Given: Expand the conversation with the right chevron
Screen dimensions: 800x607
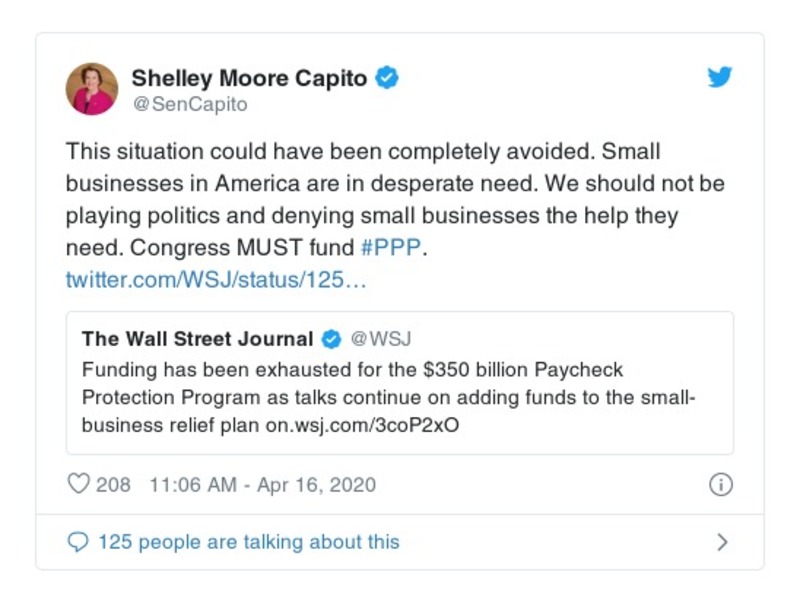Looking at the screenshot, I should pos(722,542).
